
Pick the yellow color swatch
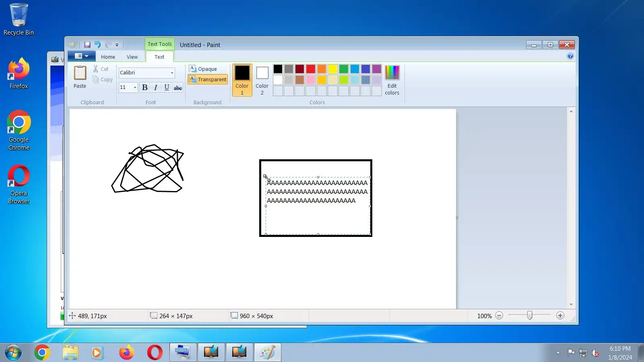(332, 69)
